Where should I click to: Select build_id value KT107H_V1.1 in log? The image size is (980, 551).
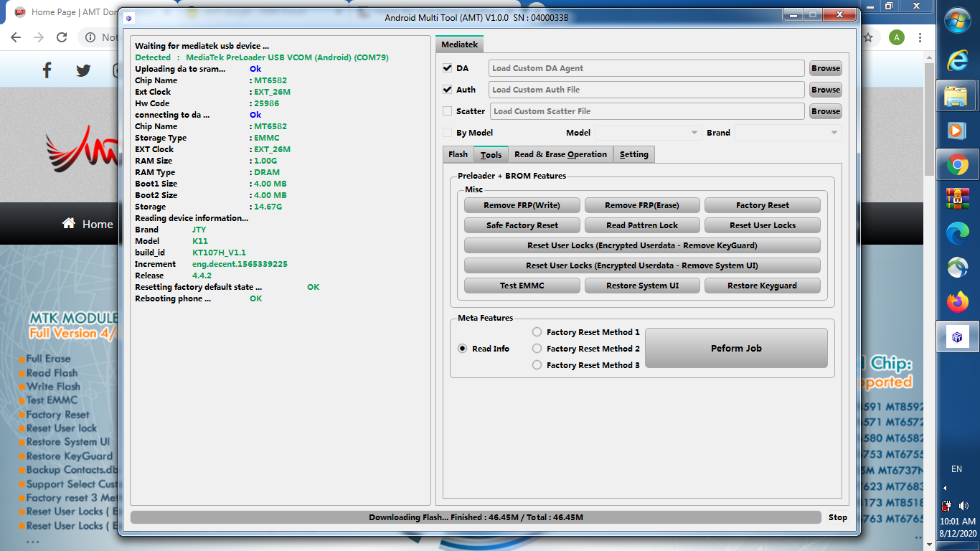click(x=219, y=253)
